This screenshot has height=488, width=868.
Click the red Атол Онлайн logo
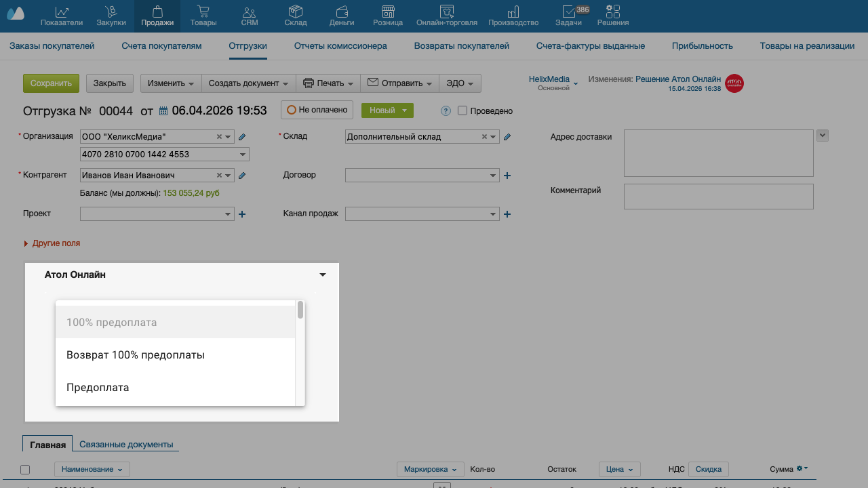click(x=734, y=83)
